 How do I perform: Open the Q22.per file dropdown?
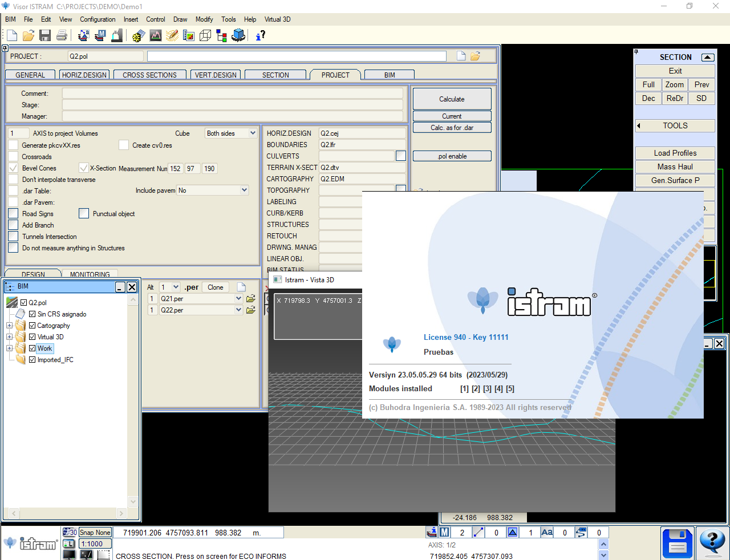coord(238,310)
